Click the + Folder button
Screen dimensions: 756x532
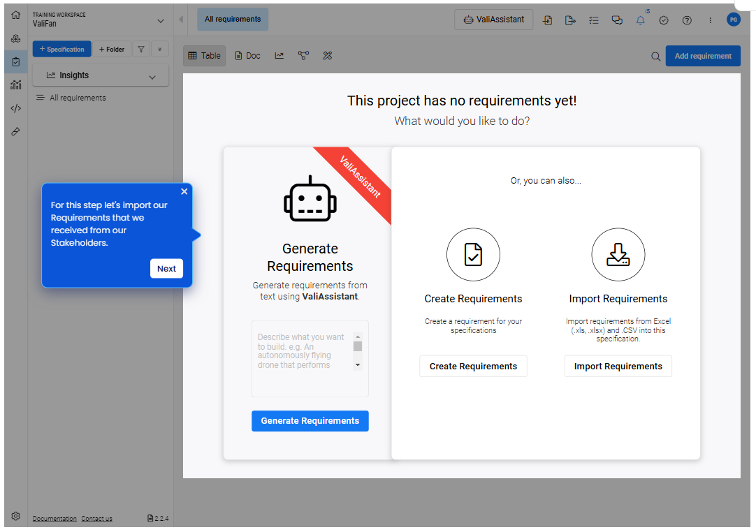[x=112, y=49]
